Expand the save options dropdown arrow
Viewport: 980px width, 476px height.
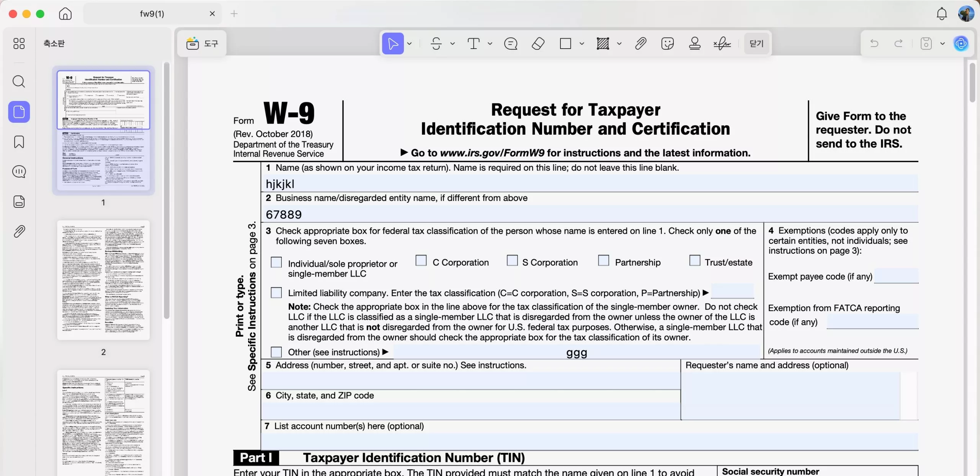click(942, 44)
